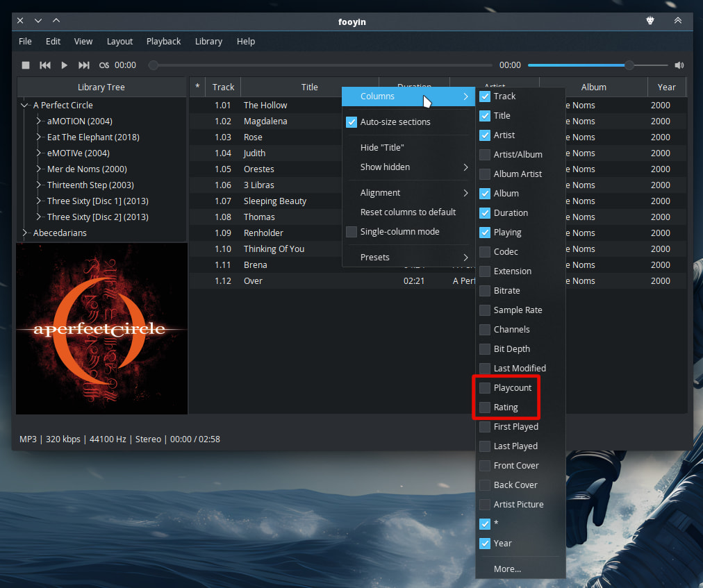
Task: Uncheck Auto-size sections option
Action: 351,122
